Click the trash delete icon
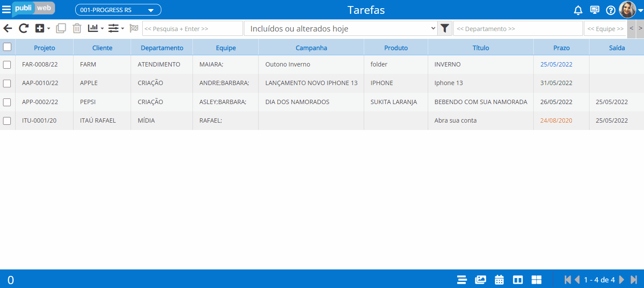644x288 pixels. 77,28
